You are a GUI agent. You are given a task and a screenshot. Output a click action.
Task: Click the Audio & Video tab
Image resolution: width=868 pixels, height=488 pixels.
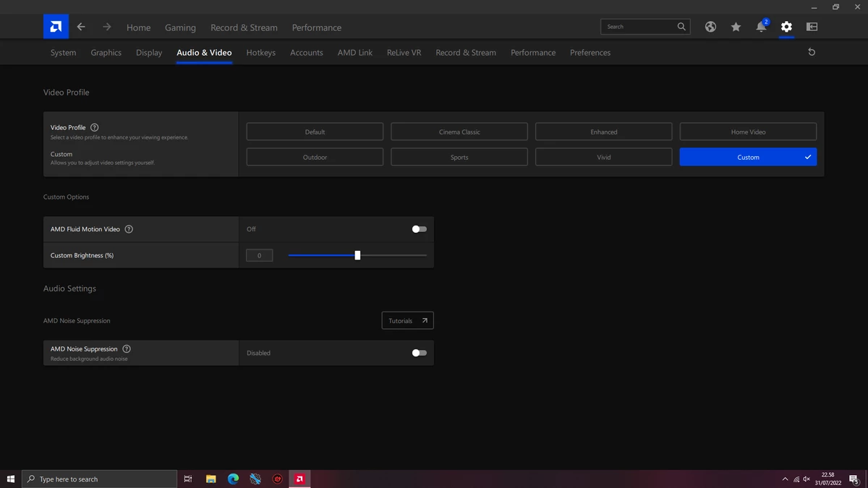204,53
